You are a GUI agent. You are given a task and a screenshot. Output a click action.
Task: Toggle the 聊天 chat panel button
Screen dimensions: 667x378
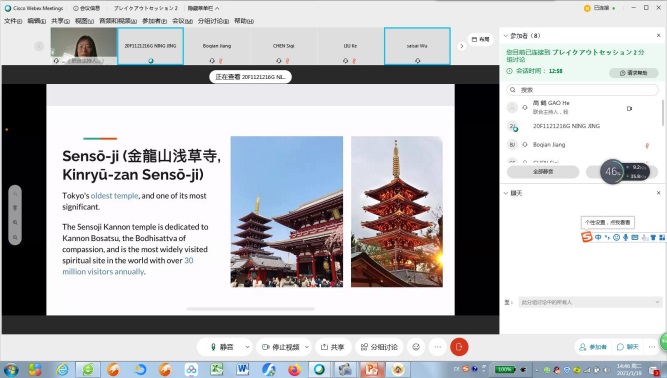[x=628, y=347]
